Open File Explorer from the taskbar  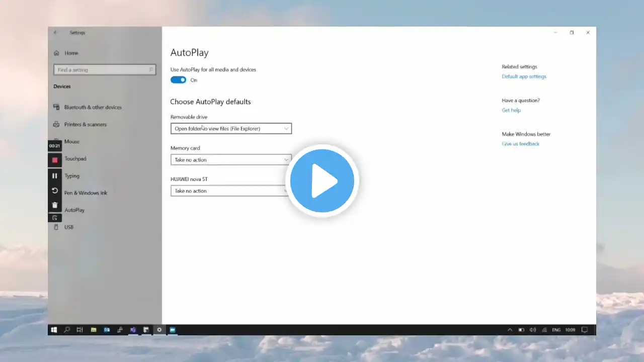coord(94,330)
